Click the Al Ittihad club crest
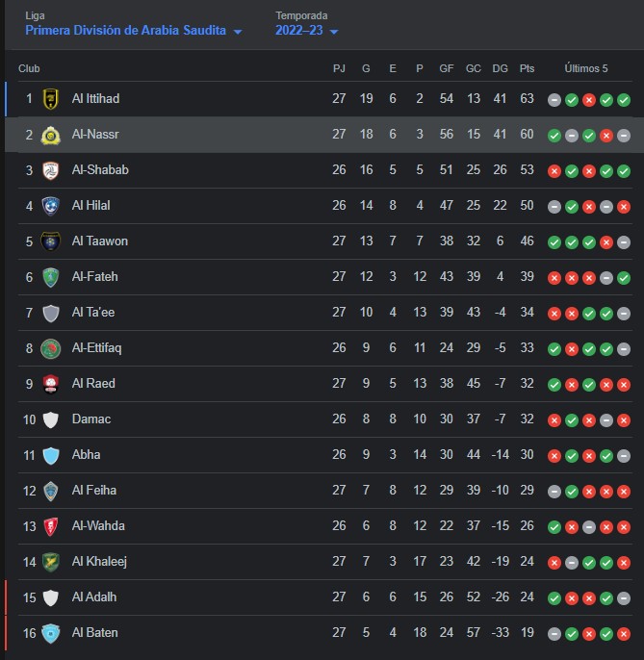644x660 pixels. point(51,99)
